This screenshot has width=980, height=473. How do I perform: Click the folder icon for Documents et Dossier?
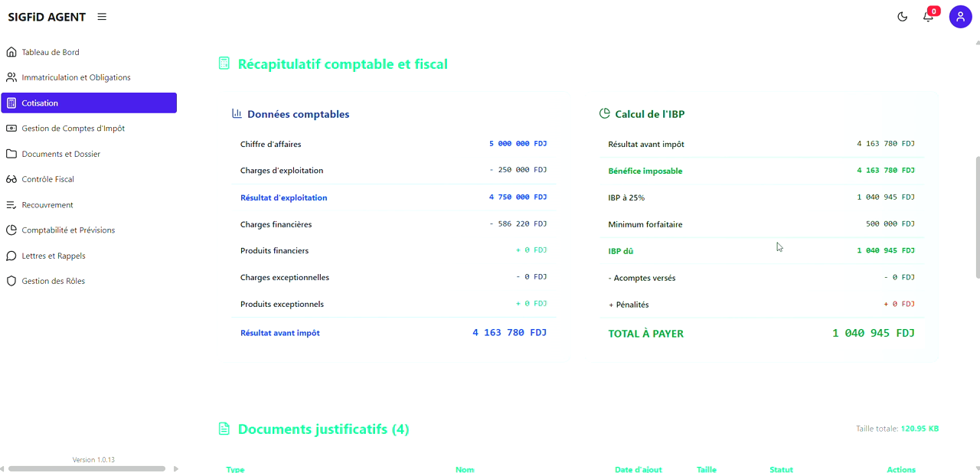[x=11, y=153]
